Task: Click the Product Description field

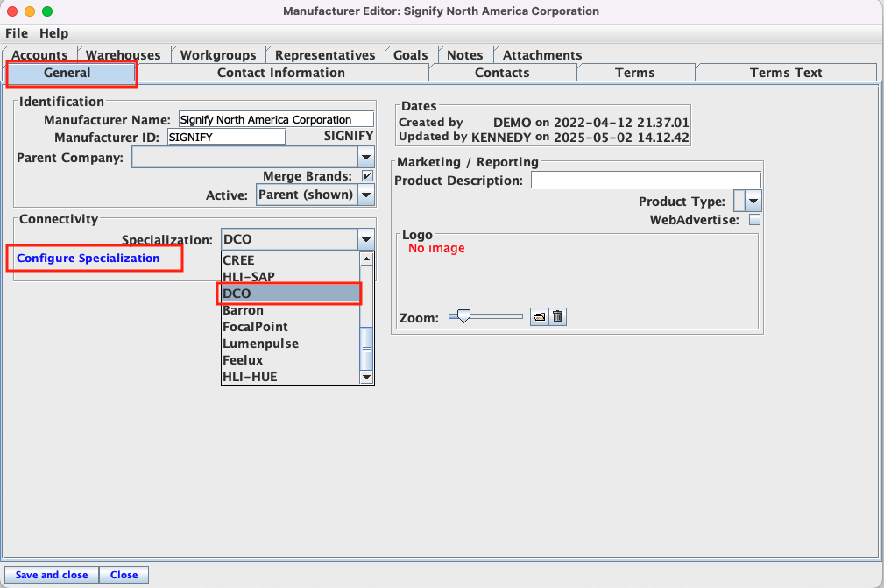Action: 646,181
